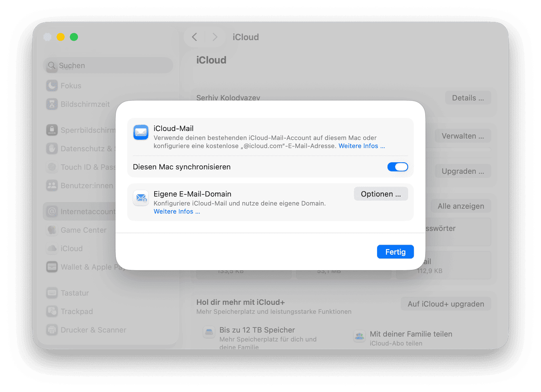Click the Tastatur keyboard icon
Screen dimensions: 541x392
[x=52, y=293]
